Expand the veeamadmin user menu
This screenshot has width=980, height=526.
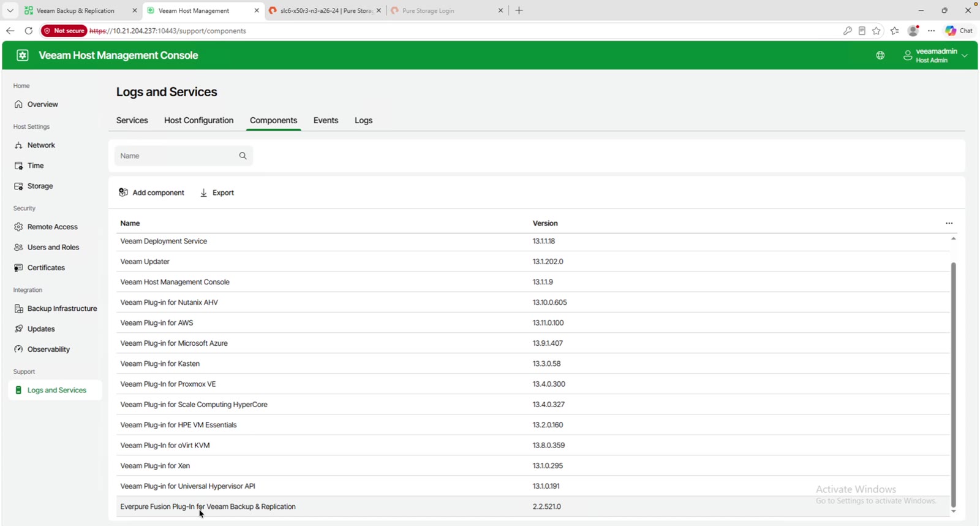[936, 55]
